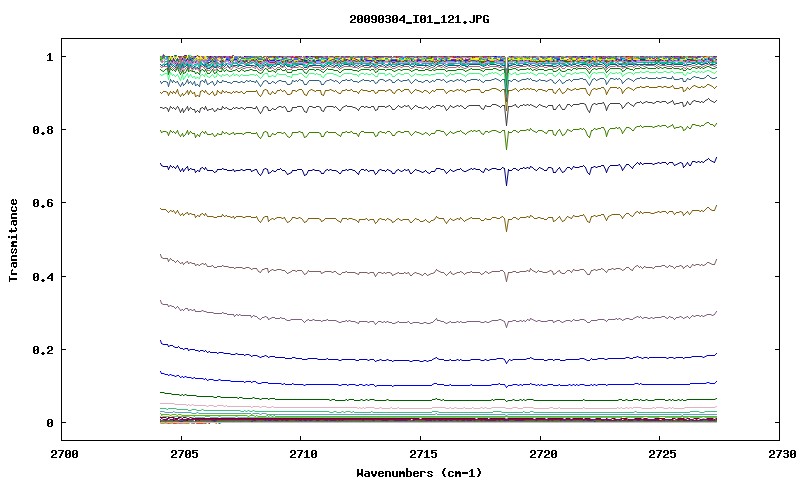Click the y-axis tick value 0.4
Screen dimensions: 800x480
click(43, 276)
